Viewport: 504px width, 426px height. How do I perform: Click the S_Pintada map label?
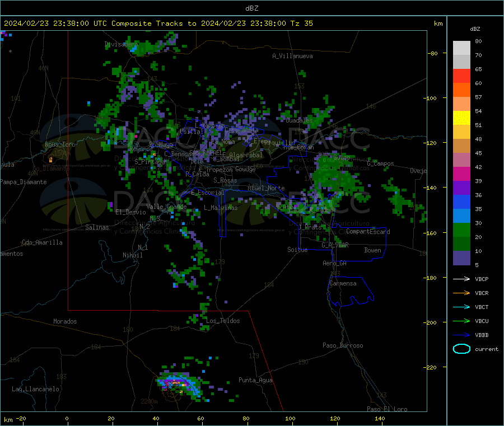point(150,161)
